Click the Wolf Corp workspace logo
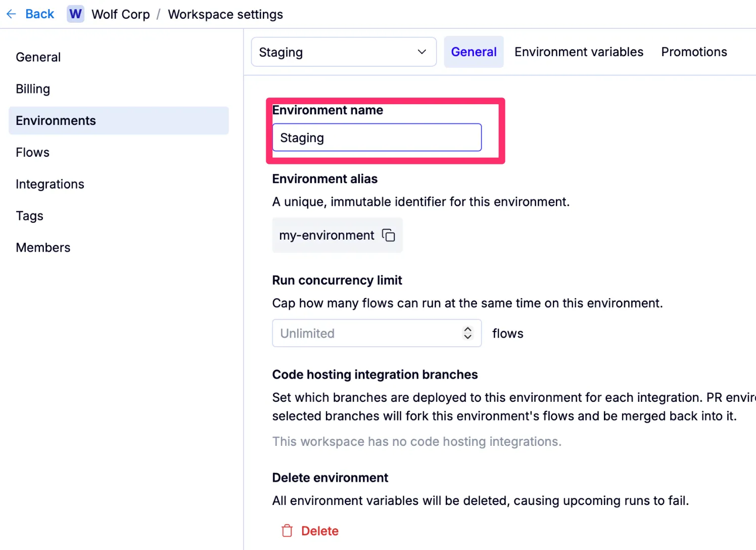Image resolution: width=756 pixels, height=550 pixels. pyautogui.click(x=75, y=14)
